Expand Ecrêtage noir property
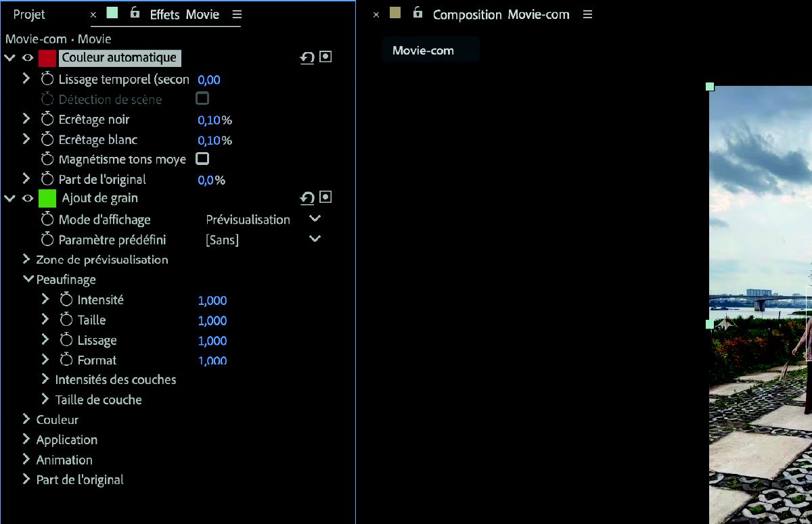Image resolution: width=812 pixels, height=524 pixels. point(26,119)
